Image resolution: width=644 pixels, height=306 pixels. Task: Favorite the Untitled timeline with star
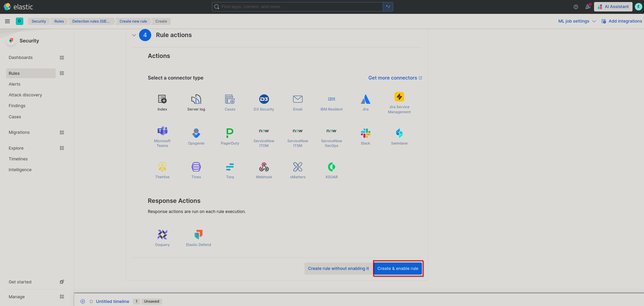pyautogui.click(x=91, y=301)
